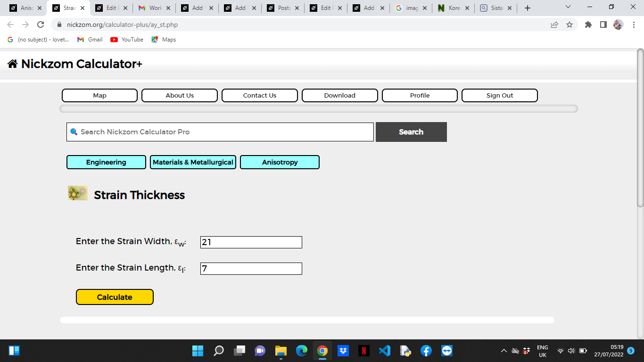Reload the page with browser refresh icon
This screenshot has width=644, height=362.
41,25
